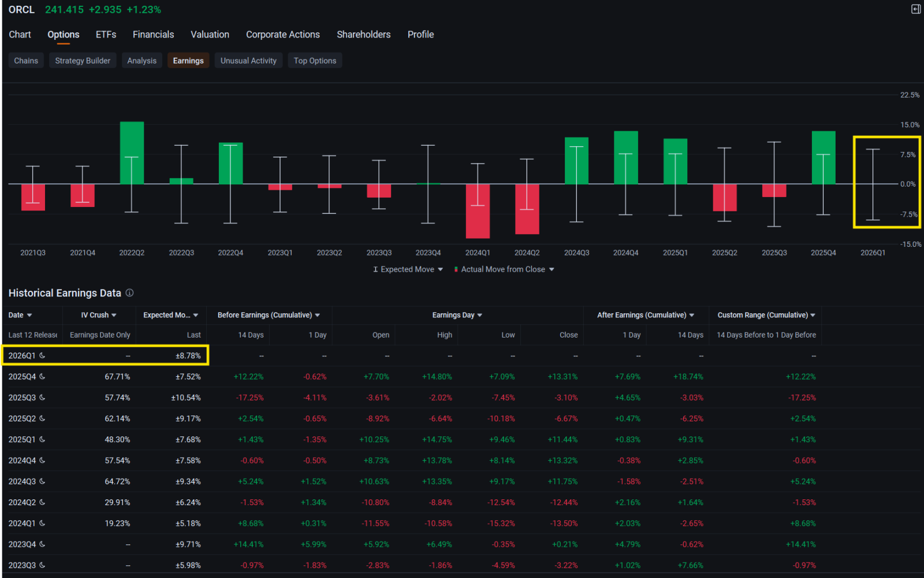Select the Expected Move legend symbol
Viewport: 924px width, 578px height.
375,269
